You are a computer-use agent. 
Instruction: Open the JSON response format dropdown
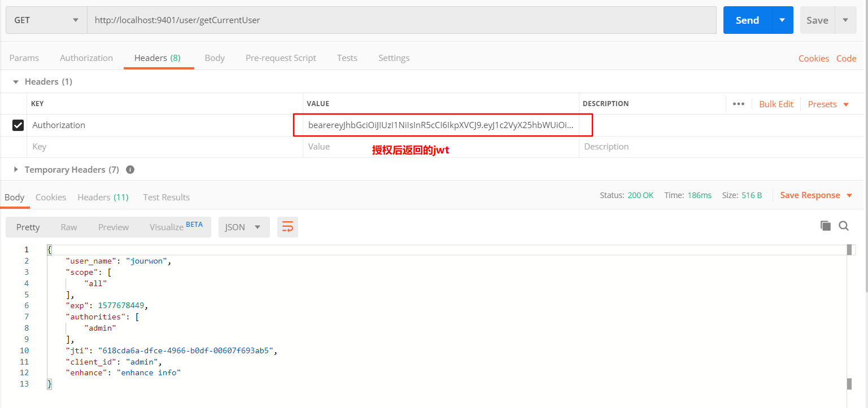click(x=243, y=227)
